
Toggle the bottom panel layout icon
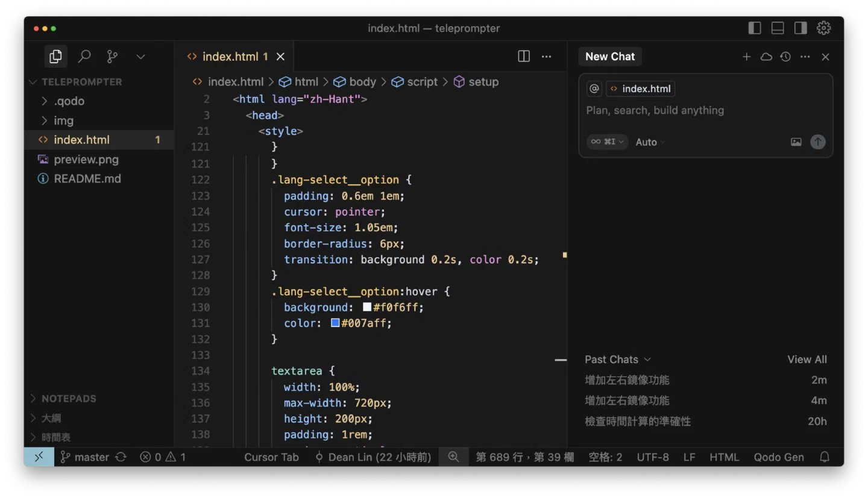(778, 28)
